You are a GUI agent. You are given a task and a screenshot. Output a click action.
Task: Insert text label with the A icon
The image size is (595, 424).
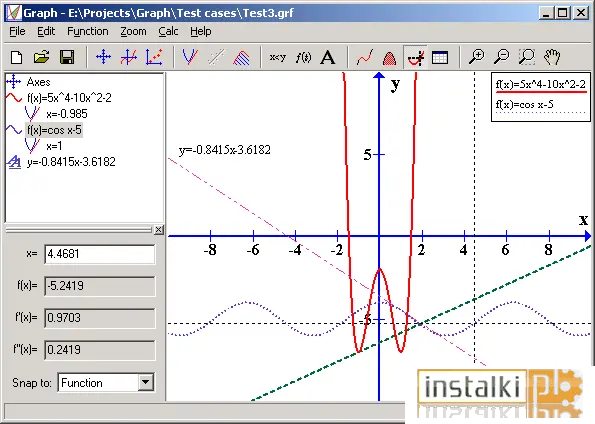click(327, 58)
